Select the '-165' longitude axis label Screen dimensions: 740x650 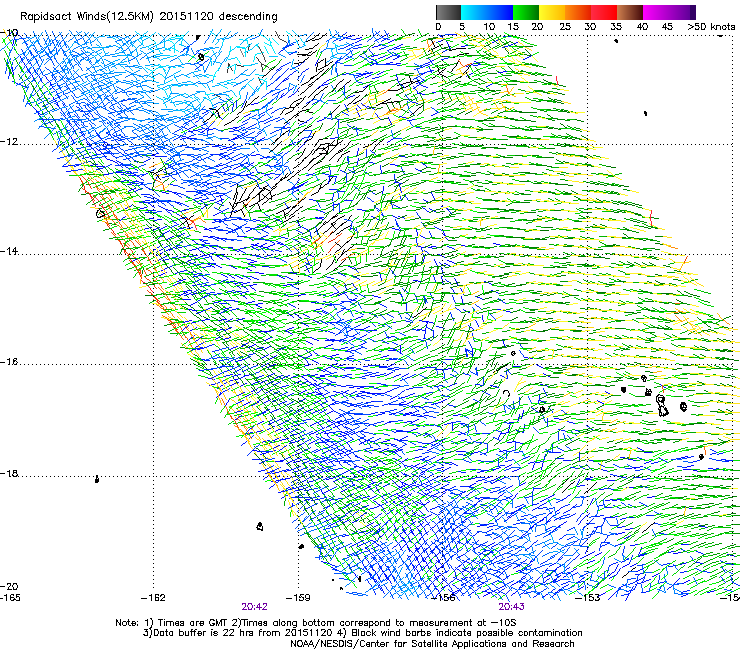click(x=10, y=598)
